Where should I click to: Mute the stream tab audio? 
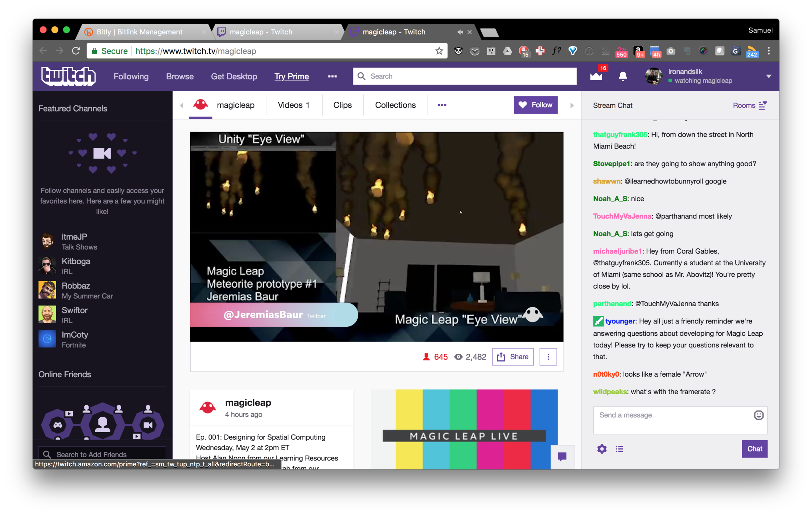pos(460,32)
